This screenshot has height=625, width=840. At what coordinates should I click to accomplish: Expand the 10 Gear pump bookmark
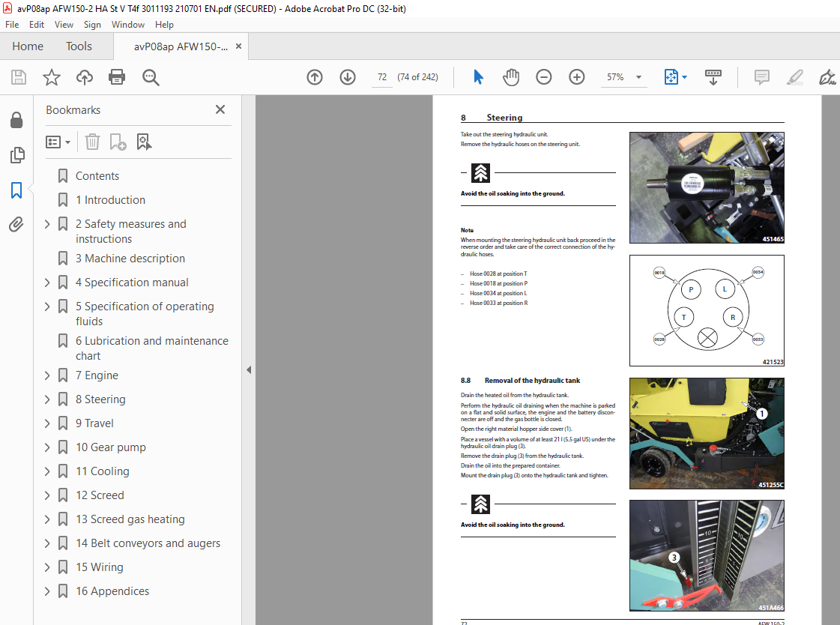pyautogui.click(x=47, y=447)
